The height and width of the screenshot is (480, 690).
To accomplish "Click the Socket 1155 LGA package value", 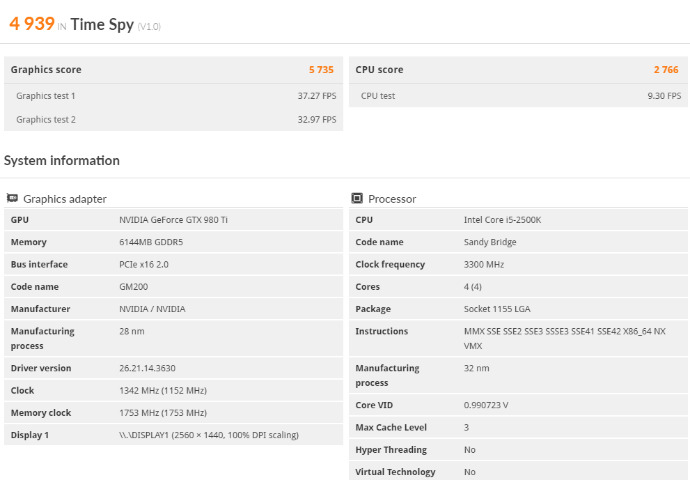I will (498, 309).
